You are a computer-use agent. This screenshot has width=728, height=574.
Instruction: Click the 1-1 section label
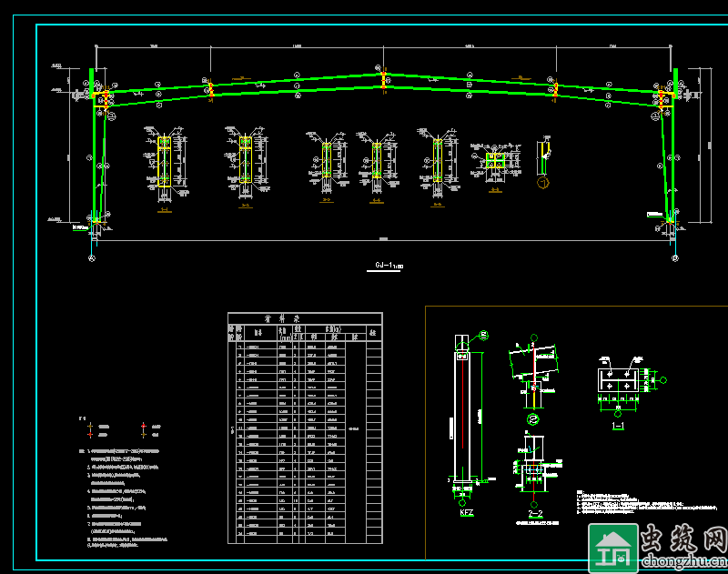[618, 424]
